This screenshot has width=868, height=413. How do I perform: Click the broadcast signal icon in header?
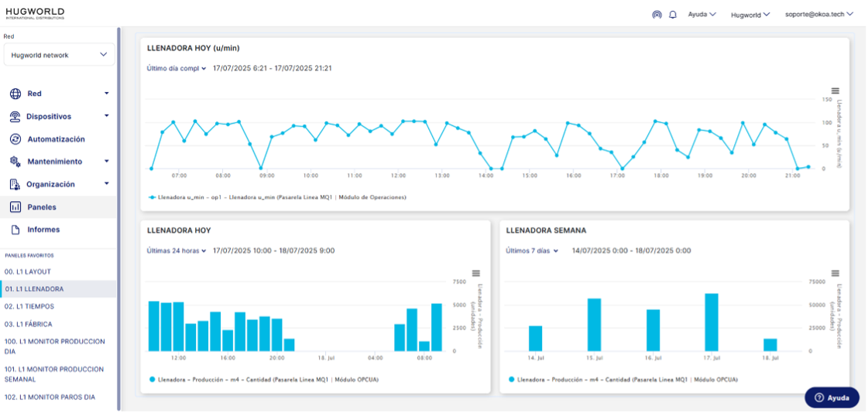(x=657, y=14)
